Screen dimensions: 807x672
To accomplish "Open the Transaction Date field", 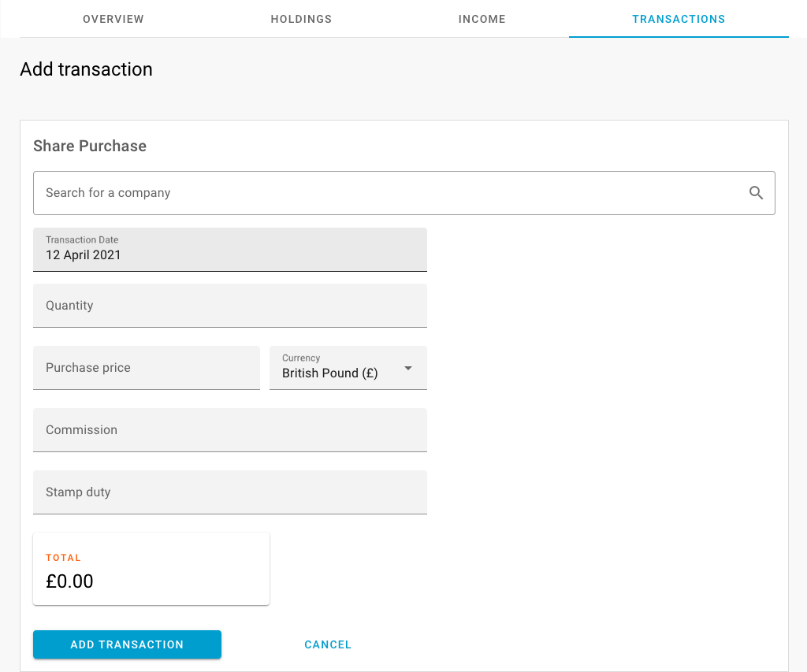I will pyautogui.click(x=230, y=250).
